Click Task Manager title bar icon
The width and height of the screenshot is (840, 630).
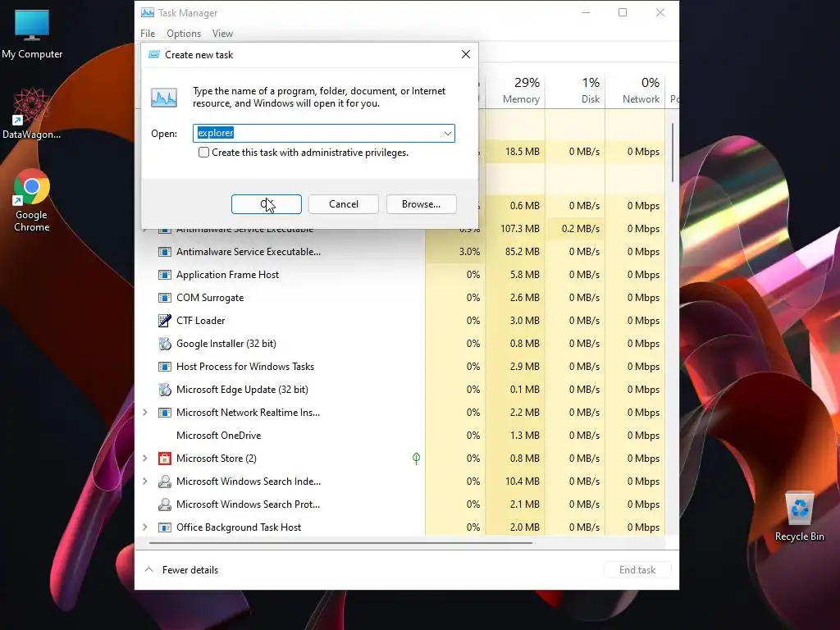coord(148,12)
